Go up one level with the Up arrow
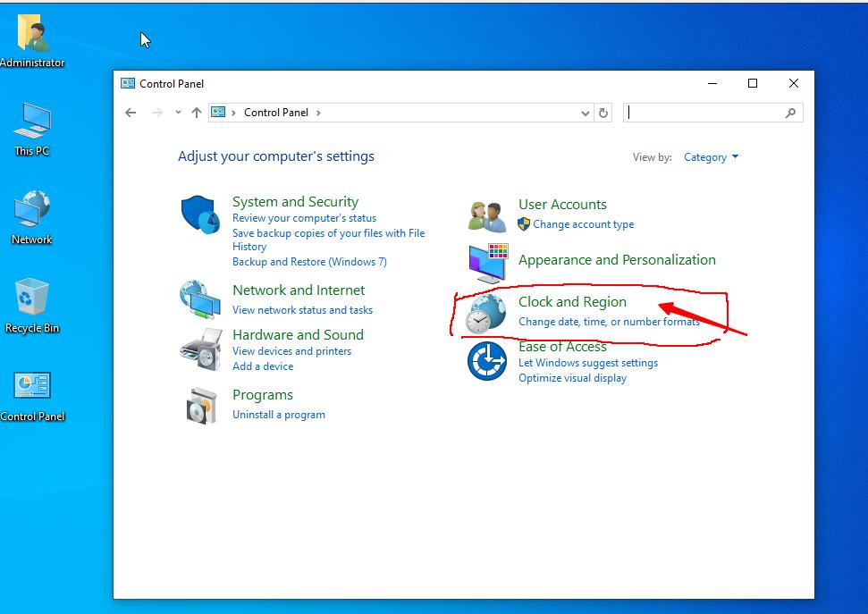This screenshot has width=868, height=614. (x=196, y=113)
